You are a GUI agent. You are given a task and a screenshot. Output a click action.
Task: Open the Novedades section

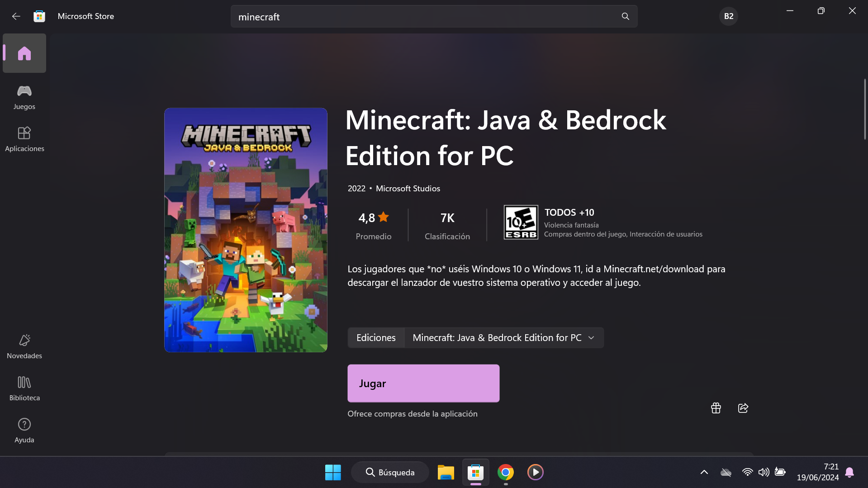[24, 346]
